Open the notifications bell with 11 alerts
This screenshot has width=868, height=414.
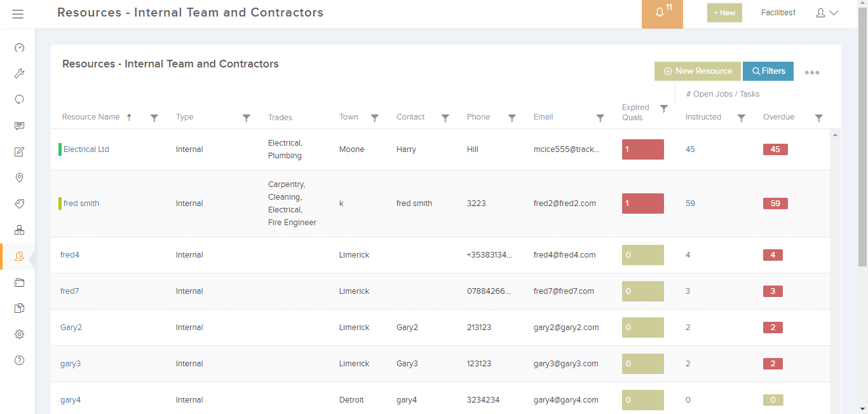662,13
